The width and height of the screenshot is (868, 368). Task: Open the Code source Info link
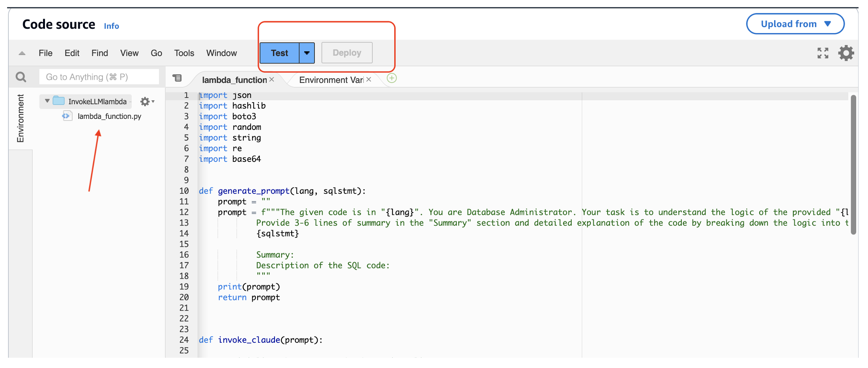111,26
